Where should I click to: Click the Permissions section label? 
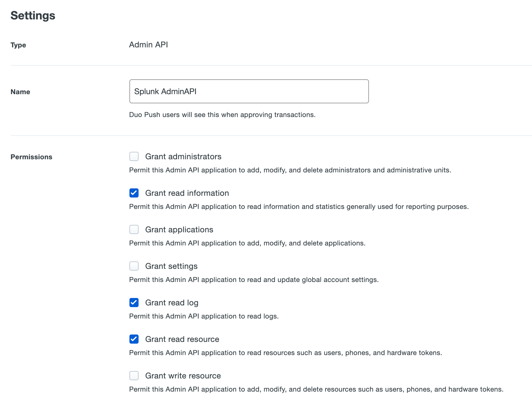click(x=31, y=156)
